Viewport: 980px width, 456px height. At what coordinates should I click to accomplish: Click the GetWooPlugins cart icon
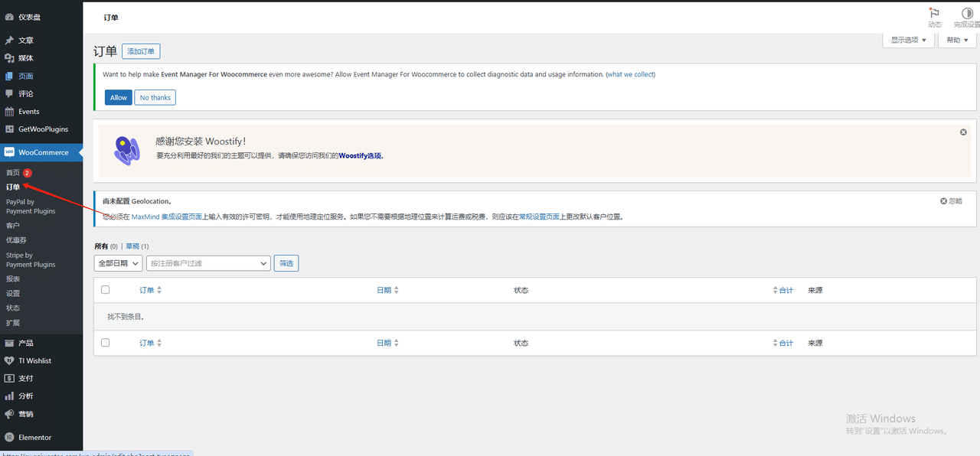(x=9, y=129)
